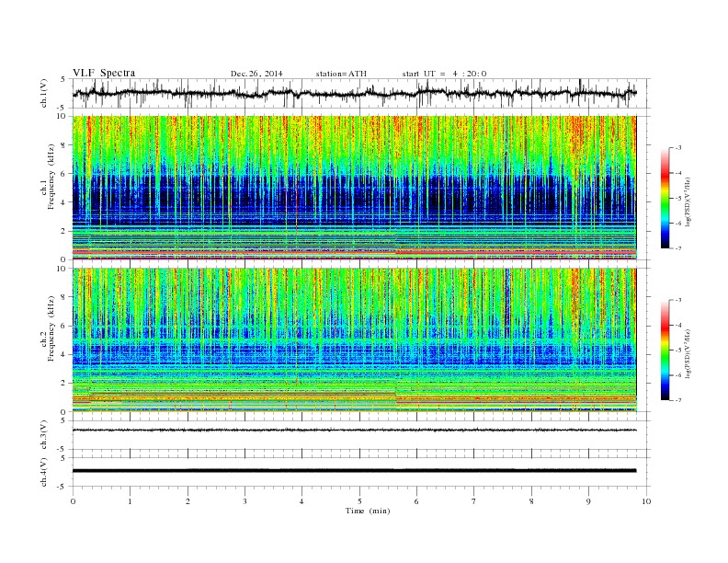Click the time axis tick label "10"
Image resolution: width=728 pixels, height=563 pixels.
646,501
